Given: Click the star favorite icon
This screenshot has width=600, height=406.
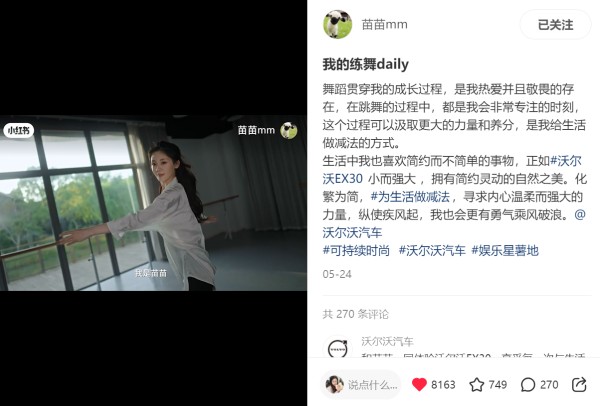Looking at the screenshot, I should [x=476, y=385].
